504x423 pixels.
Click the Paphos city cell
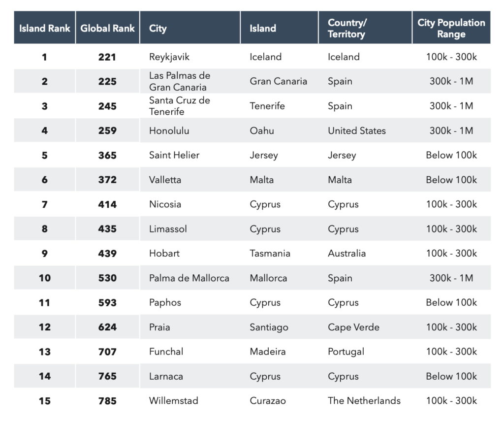165,303
